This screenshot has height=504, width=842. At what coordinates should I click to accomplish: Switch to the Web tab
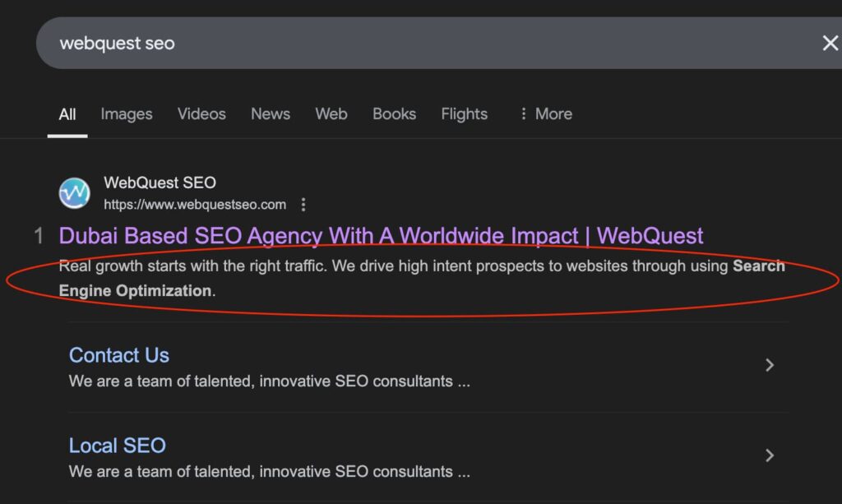coord(331,113)
